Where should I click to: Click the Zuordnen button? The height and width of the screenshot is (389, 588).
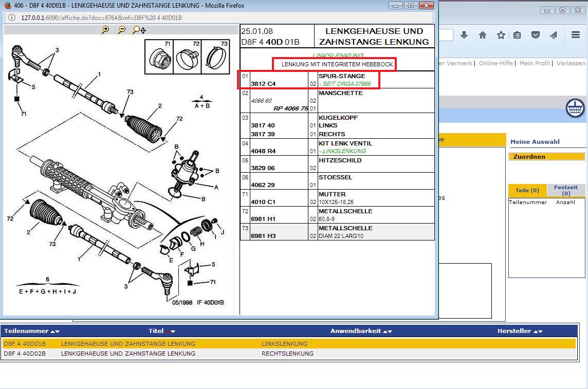coord(546,157)
